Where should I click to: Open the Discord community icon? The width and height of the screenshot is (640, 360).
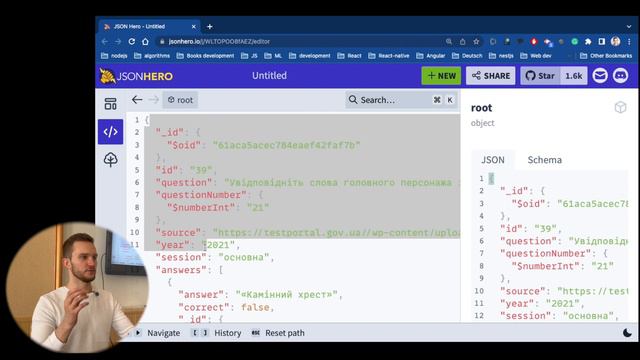[x=620, y=76]
